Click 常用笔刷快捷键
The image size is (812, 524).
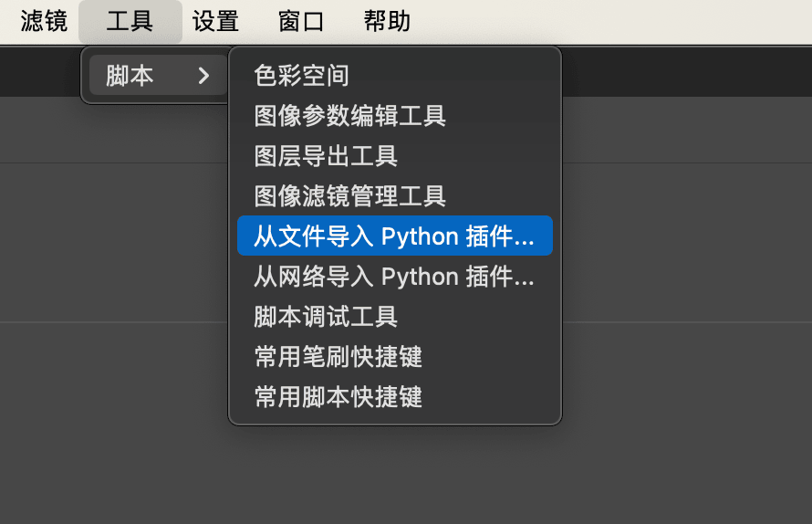point(338,357)
